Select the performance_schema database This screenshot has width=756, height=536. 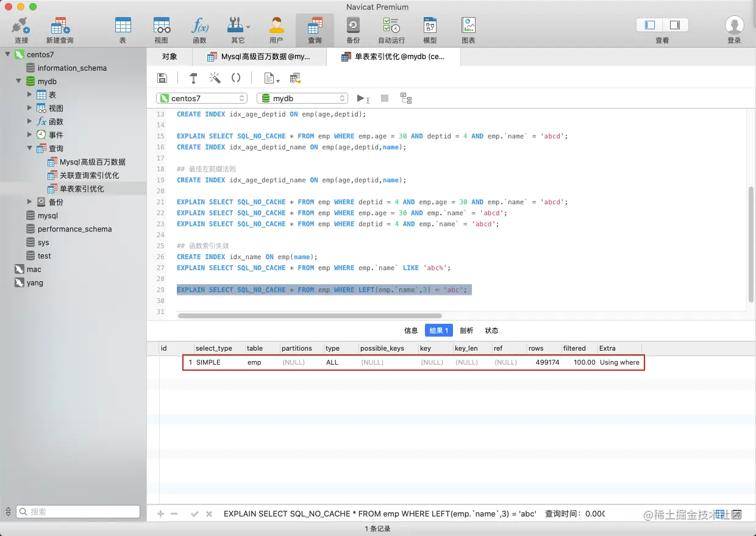pos(73,229)
